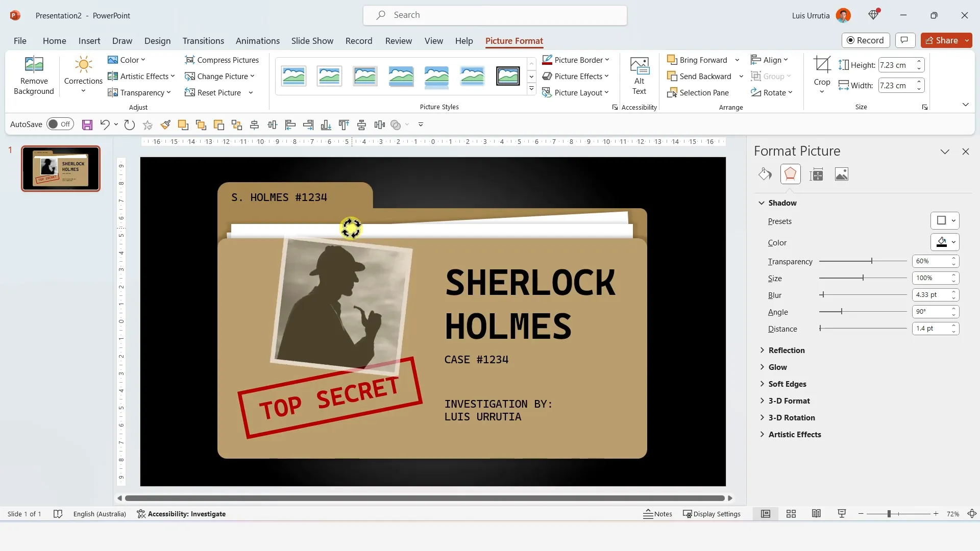Open Change Picture dropdown
Screen dimensions: 980x551
(219, 76)
